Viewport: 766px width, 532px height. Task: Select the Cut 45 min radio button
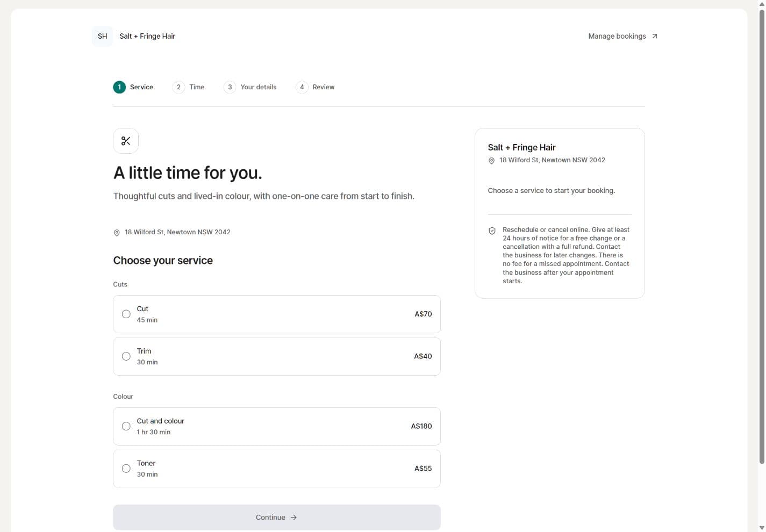click(126, 314)
